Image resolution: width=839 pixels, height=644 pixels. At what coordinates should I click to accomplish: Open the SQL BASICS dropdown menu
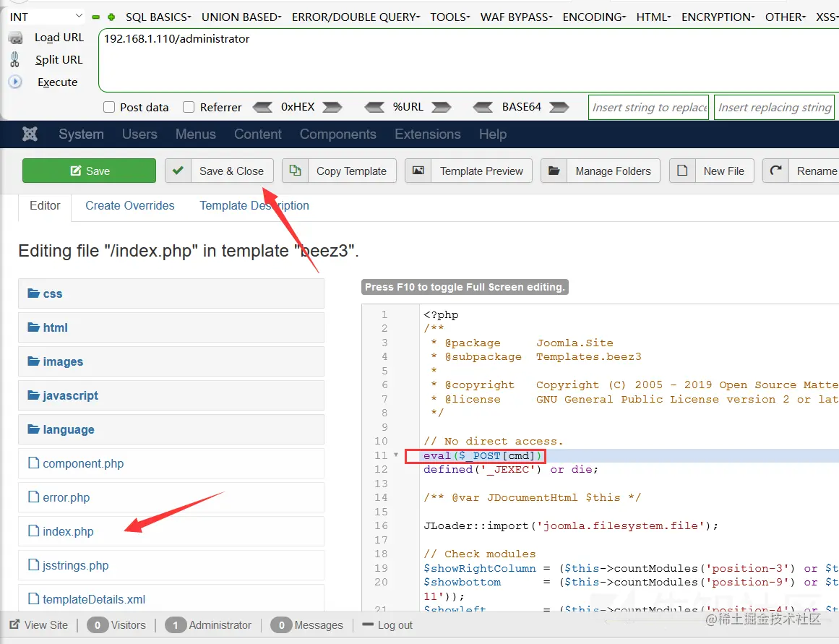tap(158, 17)
